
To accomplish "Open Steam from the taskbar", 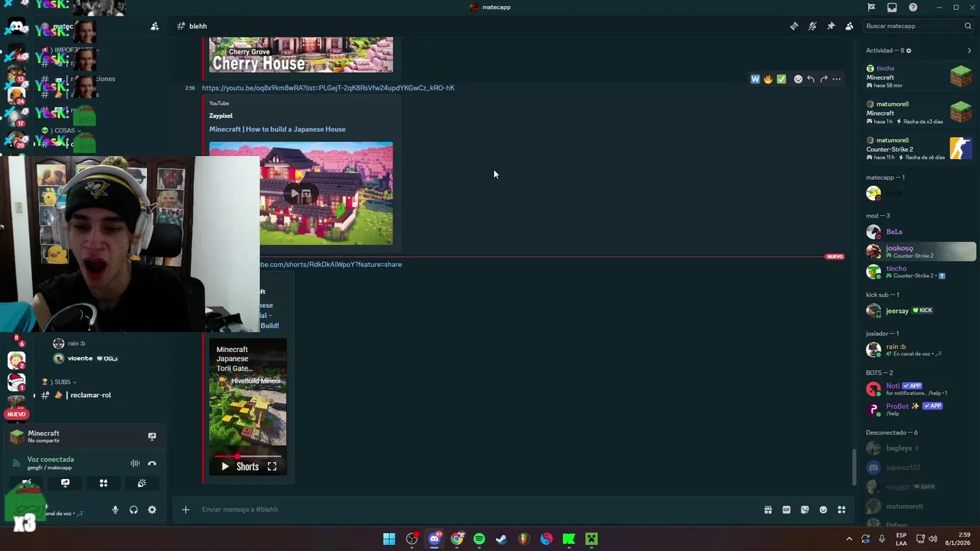I will pos(501,539).
